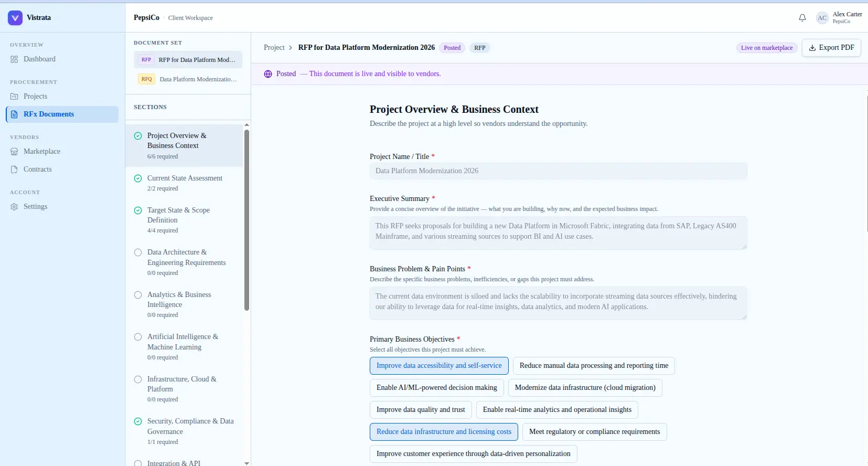The image size is (868, 466).
Task: Click the Settings gear icon
Action: (x=14, y=207)
